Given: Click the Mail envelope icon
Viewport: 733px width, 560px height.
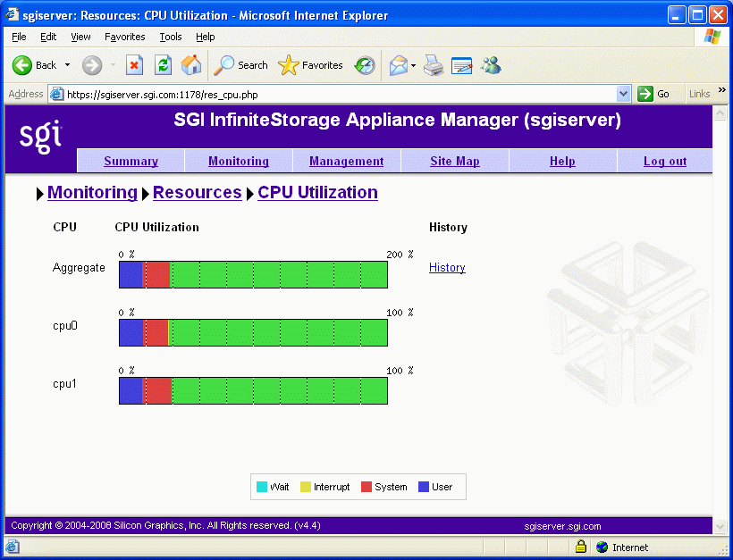Looking at the screenshot, I should 399,65.
